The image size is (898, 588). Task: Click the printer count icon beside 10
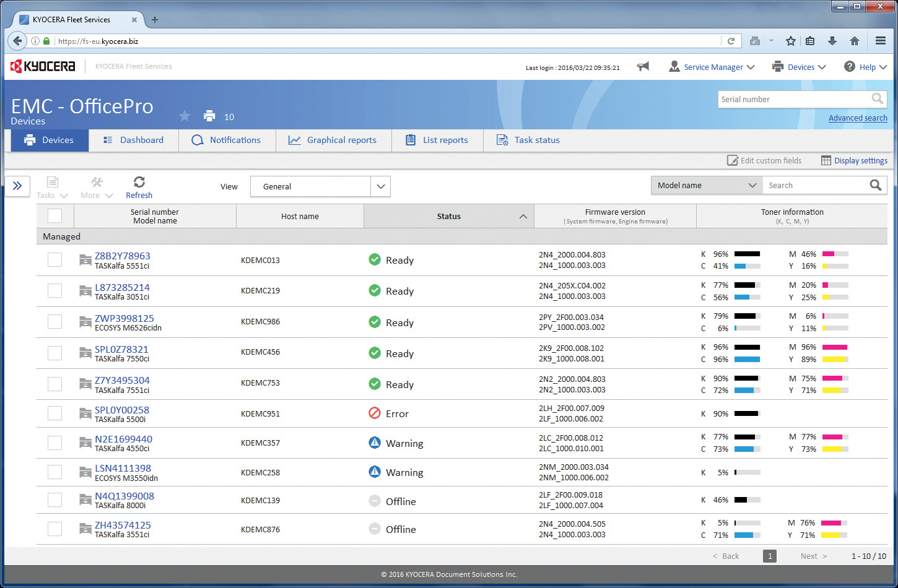(209, 116)
